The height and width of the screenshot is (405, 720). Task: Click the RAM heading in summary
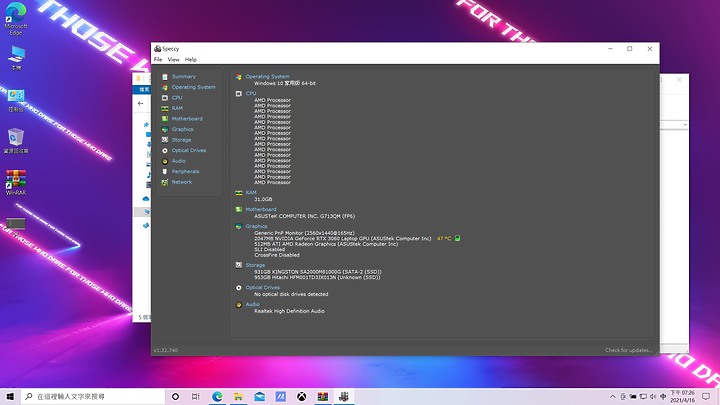(251, 193)
